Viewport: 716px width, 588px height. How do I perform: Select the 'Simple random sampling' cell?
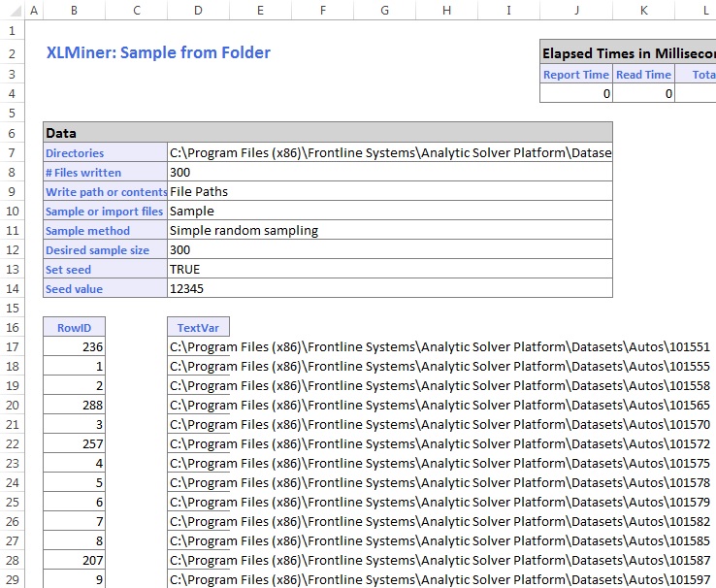coord(390,230)
